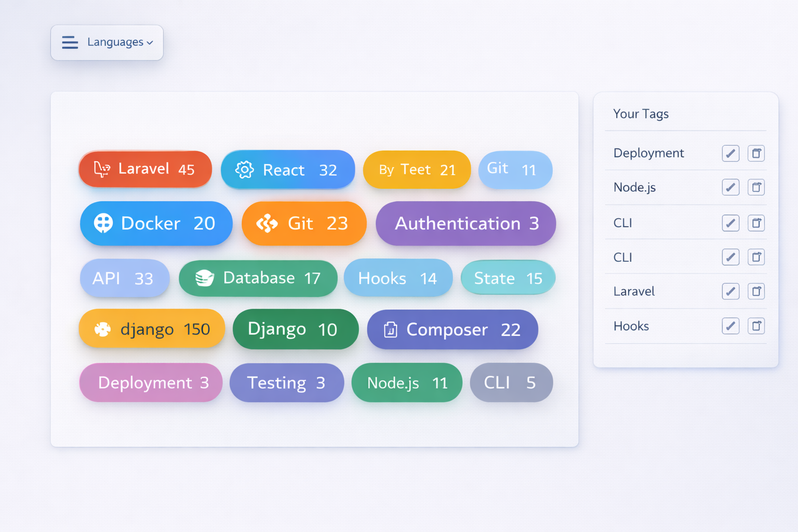Click the Database stack icon
The height and width of the screenshot is (532, 798).
coord(204,278)
